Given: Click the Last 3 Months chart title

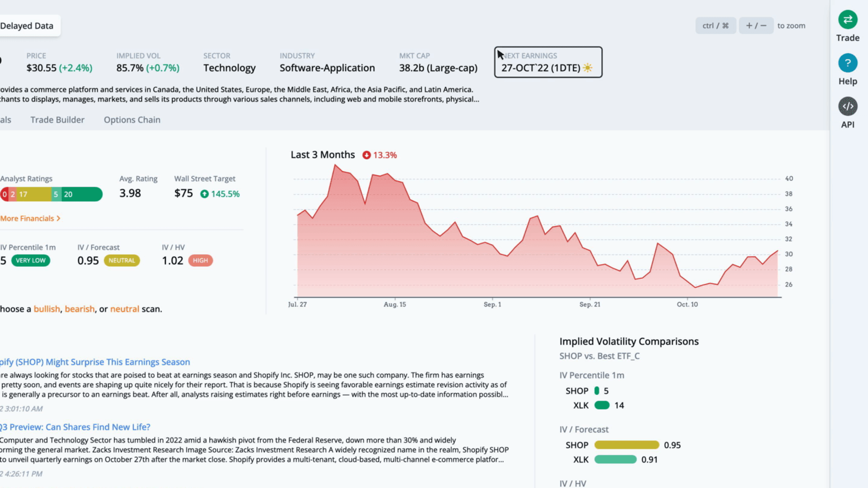Looking at the screenshot, I should tap(323, 155).
